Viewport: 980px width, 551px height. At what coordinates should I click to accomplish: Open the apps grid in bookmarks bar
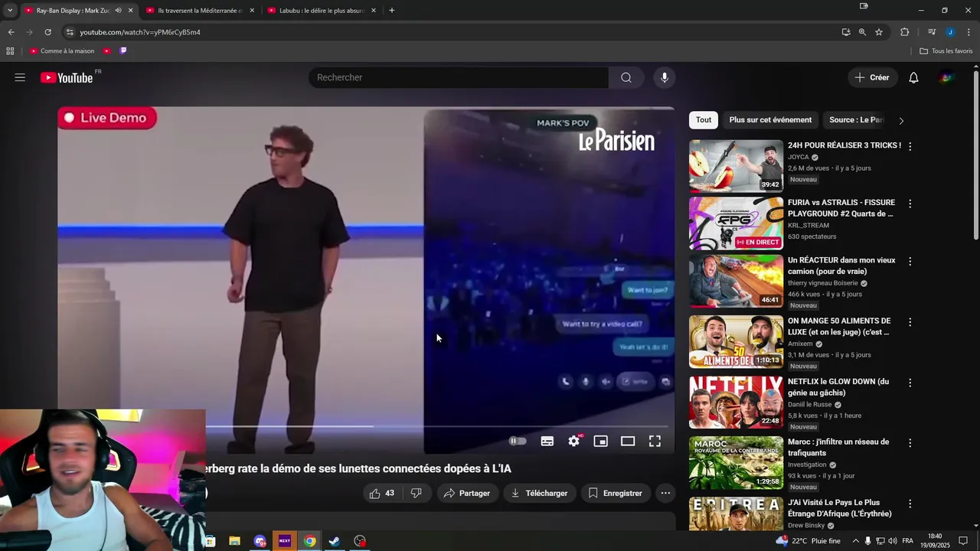click(x=10, y=51)
